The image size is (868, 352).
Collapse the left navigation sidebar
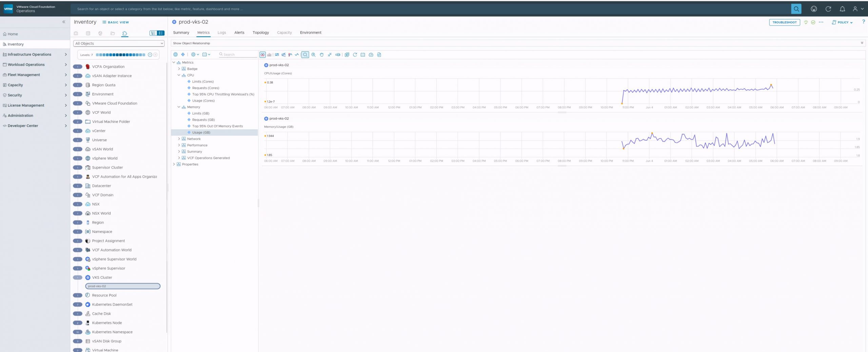64,22
